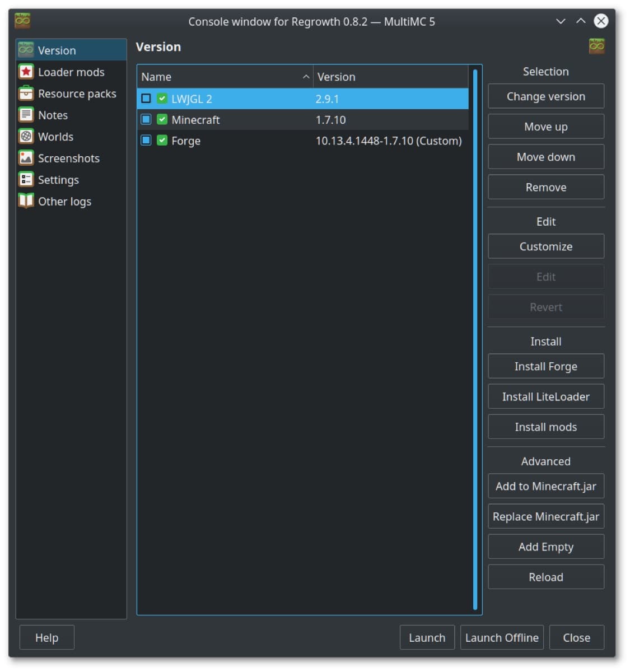Click the Resource packs briefcase icon

26,94
